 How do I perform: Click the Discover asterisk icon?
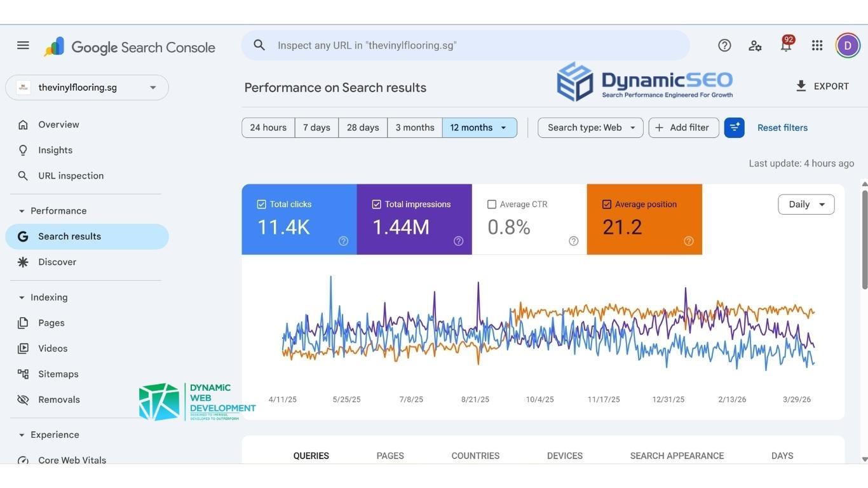click(x=23, y=262)
